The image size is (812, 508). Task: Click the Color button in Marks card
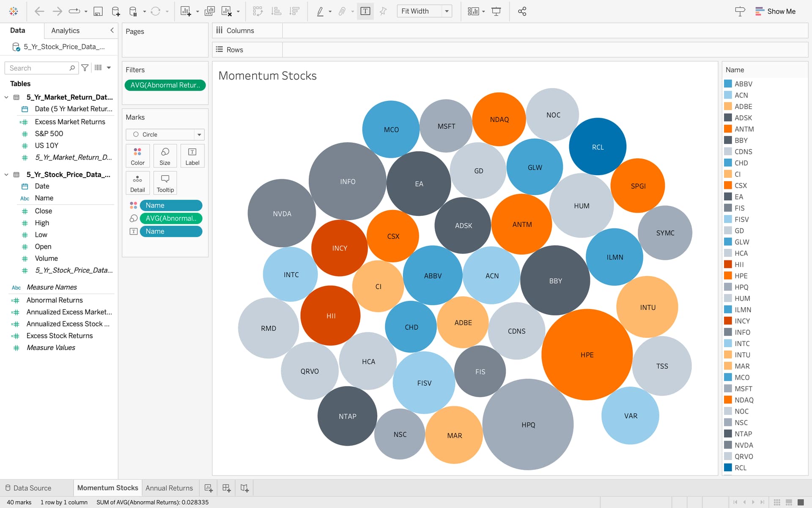(x=137, y=156)
